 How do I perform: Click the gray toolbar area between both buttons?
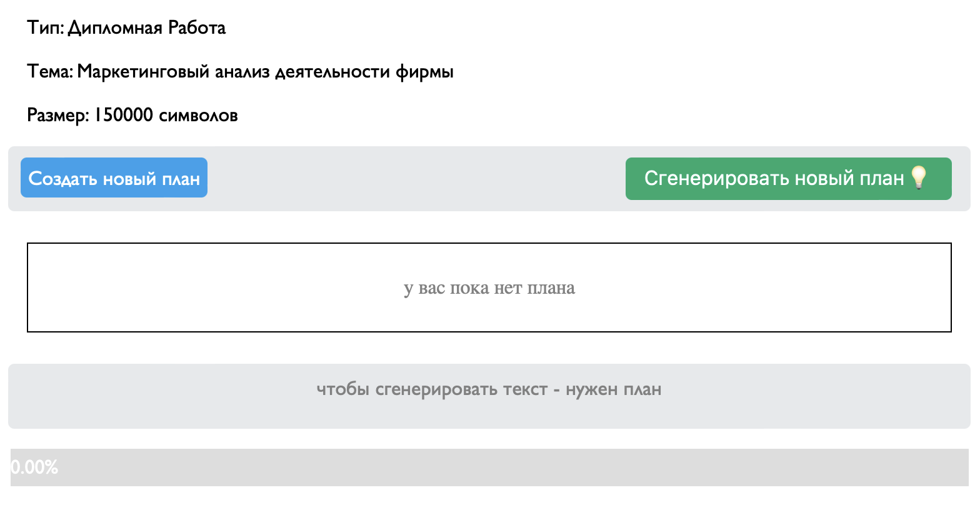click(x=416, y=179)
